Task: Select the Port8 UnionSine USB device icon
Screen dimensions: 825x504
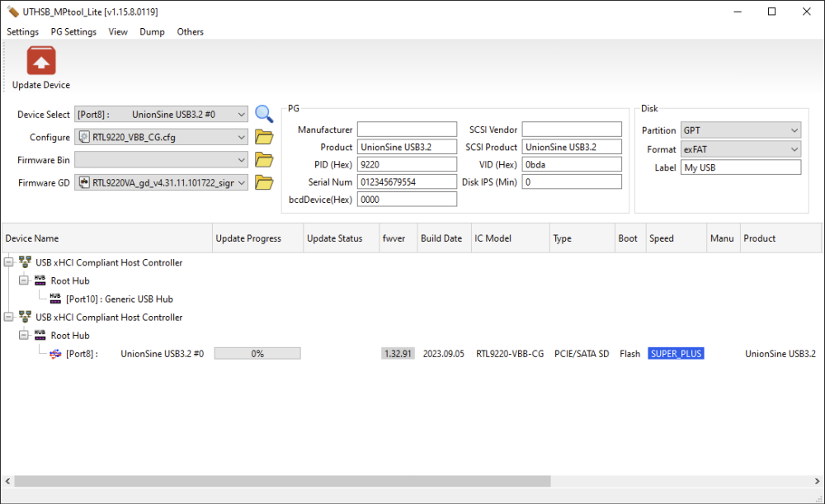Action: coord(55,354)
